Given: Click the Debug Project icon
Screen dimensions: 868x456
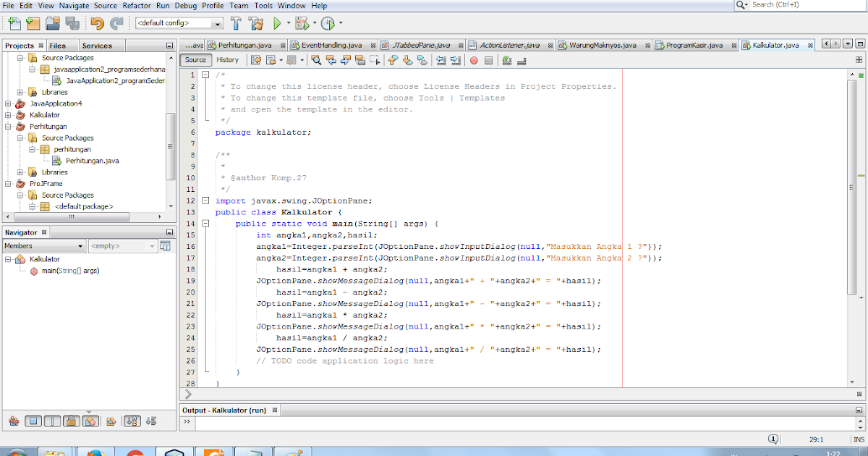Looking at the screenshot, I should pyautogui.click(x=302, y=23).
